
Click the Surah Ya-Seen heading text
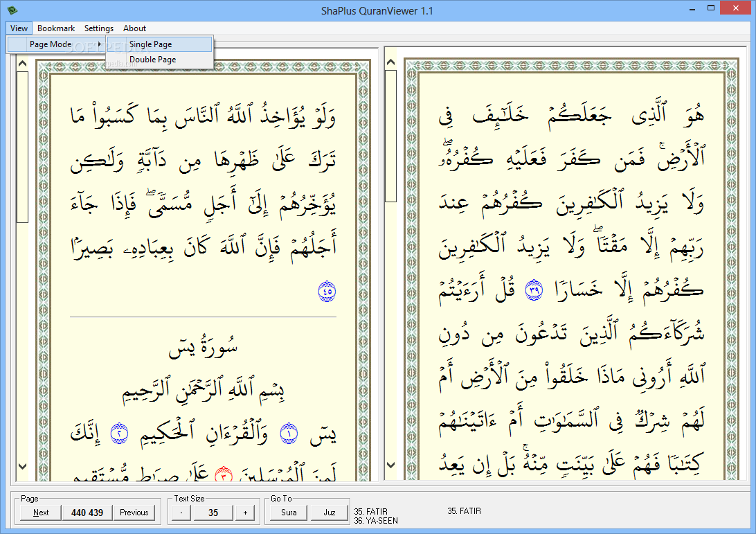click(x=203, y=346)
